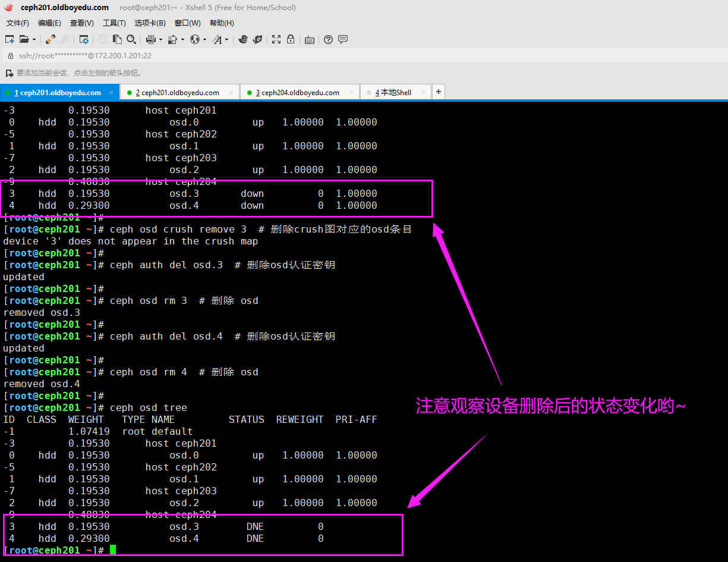Open session Properties gear icon
Viewport: 728px width, 562px height.
point(84,40)
